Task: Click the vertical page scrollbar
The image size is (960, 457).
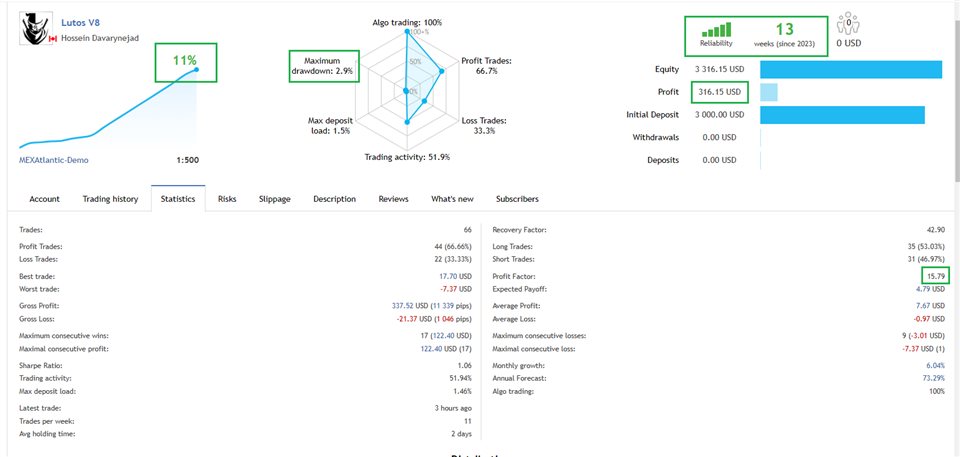Action: pyautogui.click(x=956, y=92)
